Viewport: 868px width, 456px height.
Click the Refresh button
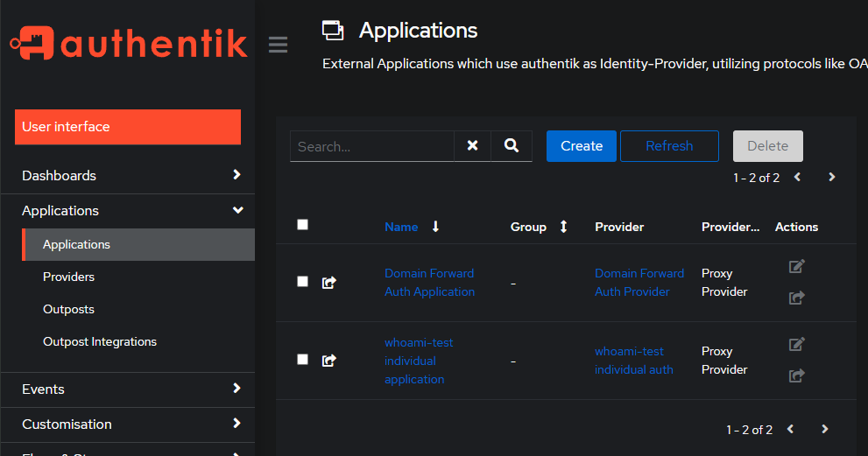coord(669,146)
